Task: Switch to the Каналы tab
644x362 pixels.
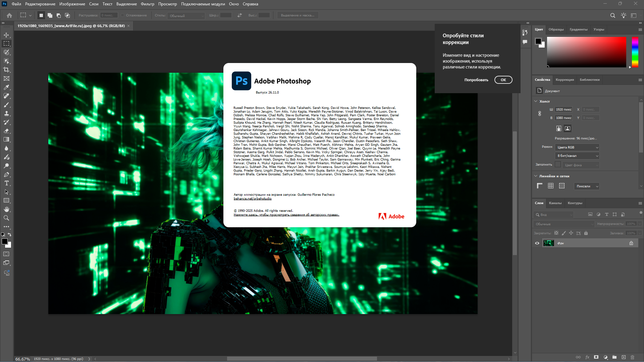Action: [x=555, y=203]
